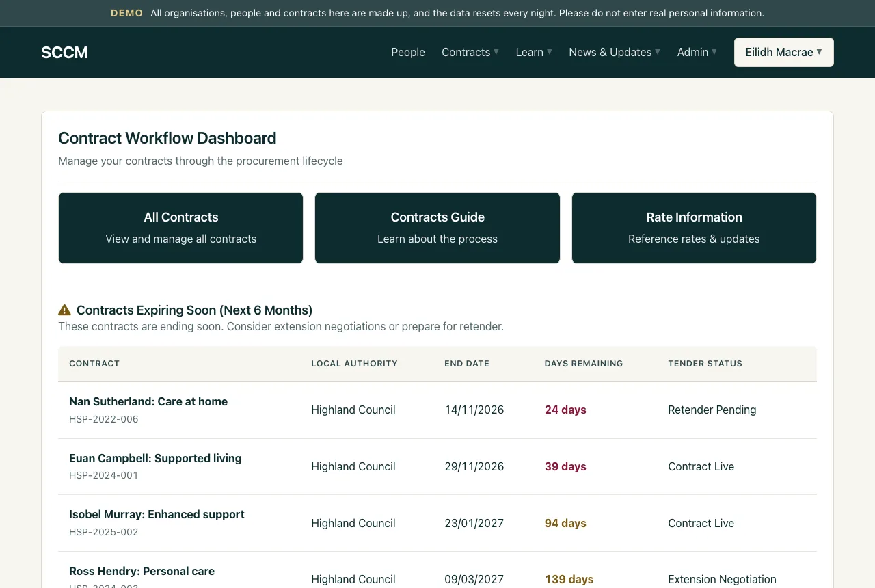The width and height of the screenshot is (875, 588).
Task: Open the All Contracts card
Action: 180,228
